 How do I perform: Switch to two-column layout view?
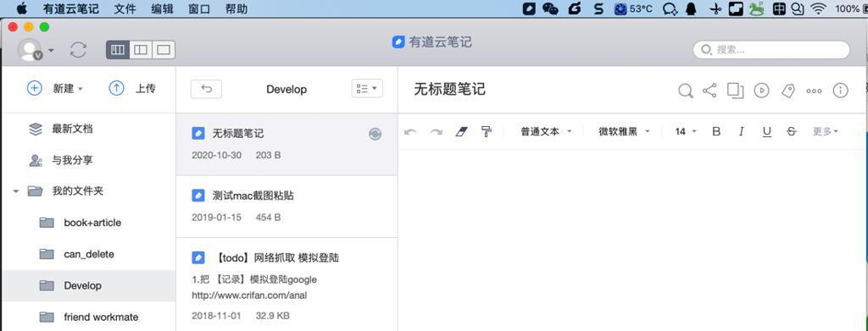pyautogui.click(x=141, y=50)
